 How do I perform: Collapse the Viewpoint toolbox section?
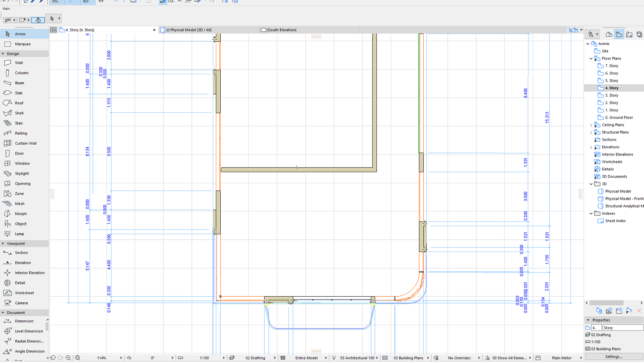pyautogui.click(x=3, y=244)
